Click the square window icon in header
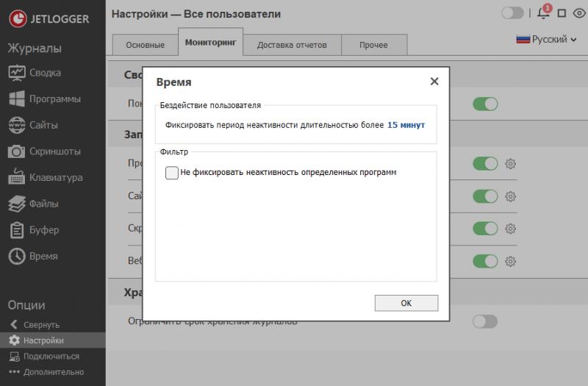The width and height of the screenshot is (588, 386). pyautogui.click(x=562, y=13)
